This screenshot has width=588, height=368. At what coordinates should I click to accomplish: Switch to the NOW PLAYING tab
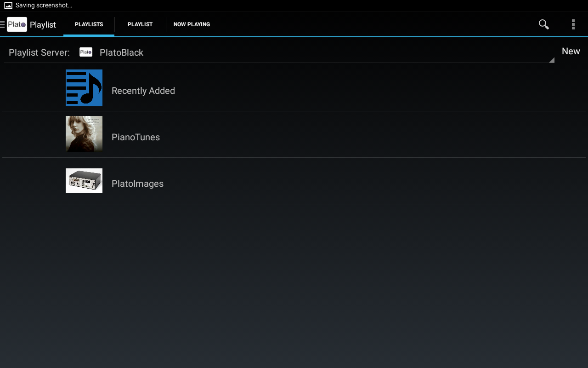192,24
